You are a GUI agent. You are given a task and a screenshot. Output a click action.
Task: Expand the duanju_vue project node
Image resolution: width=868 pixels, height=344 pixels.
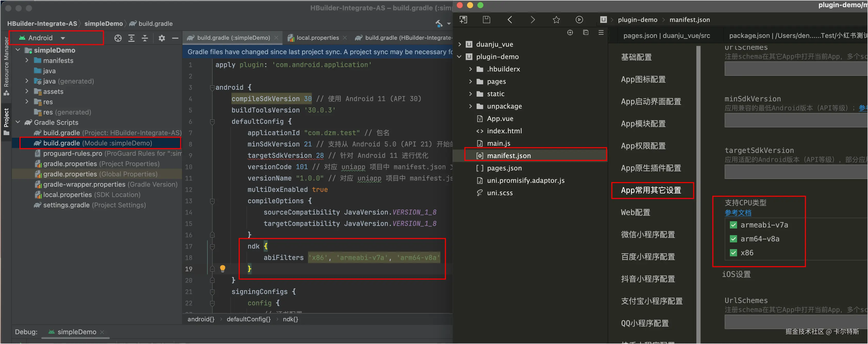coord(460,44)
